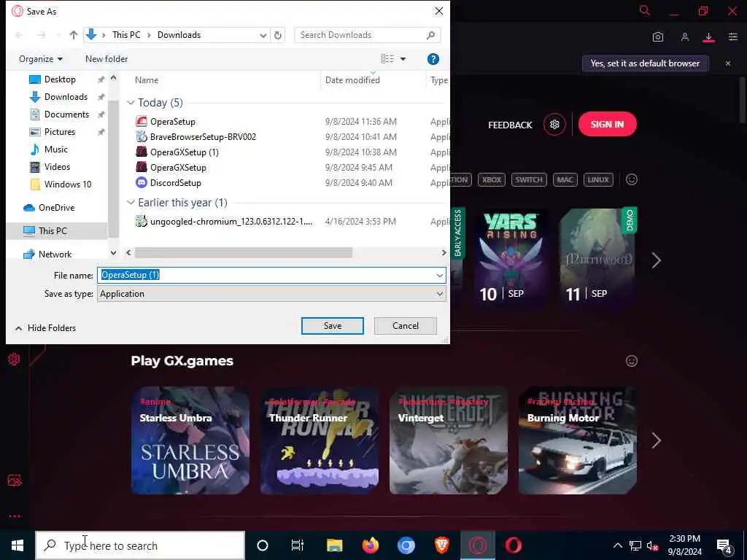Screen dimensions: 747x560
Task: Open the Organize dropdown menu
Action: [x=41, y=59]
